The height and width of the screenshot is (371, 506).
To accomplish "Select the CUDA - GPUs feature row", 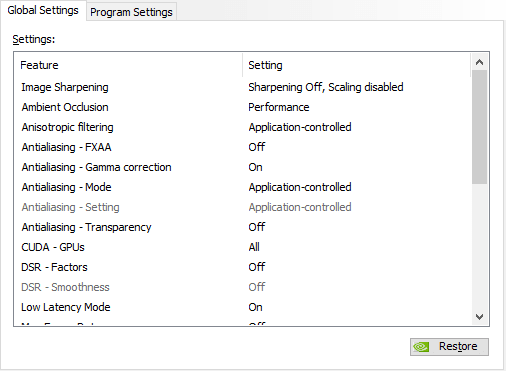I will (x=243, y=247).
